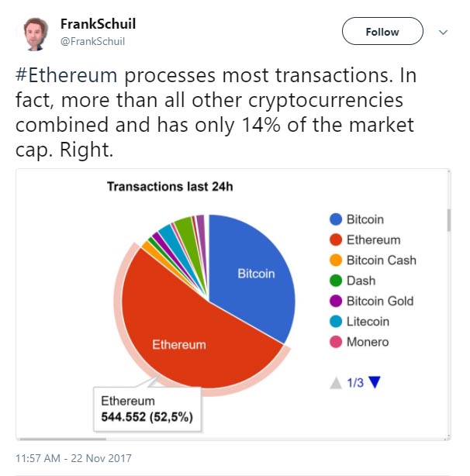The height and width of the screenshot is (476, 470).
Task: Open the @FrankSchuil handle link
Action: 93,41
